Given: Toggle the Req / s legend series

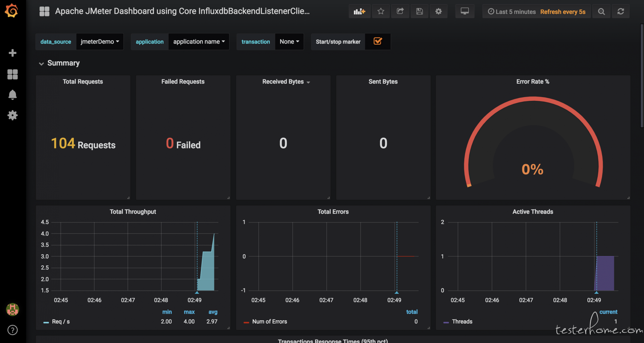Looking at the screenshot, I should pos(61,322).
